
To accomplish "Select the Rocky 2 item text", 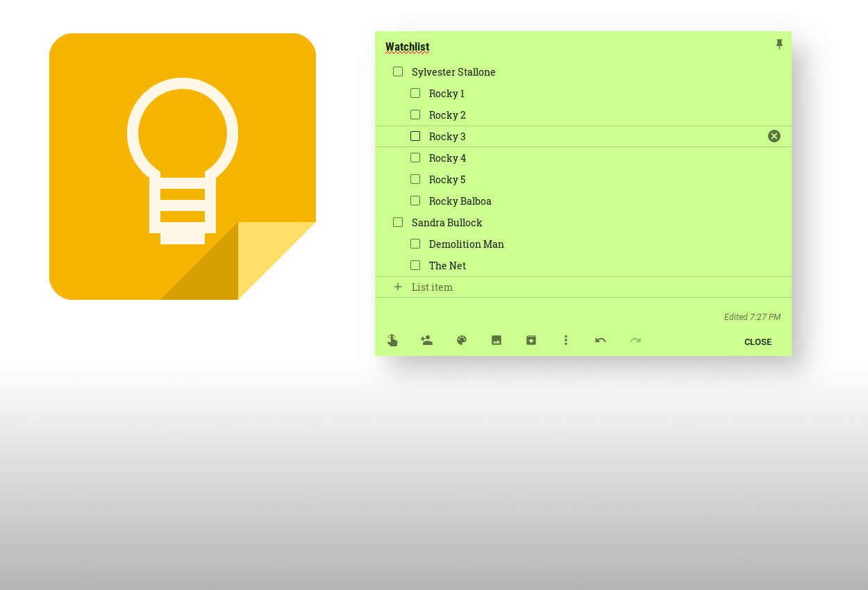I will (447, 115).
